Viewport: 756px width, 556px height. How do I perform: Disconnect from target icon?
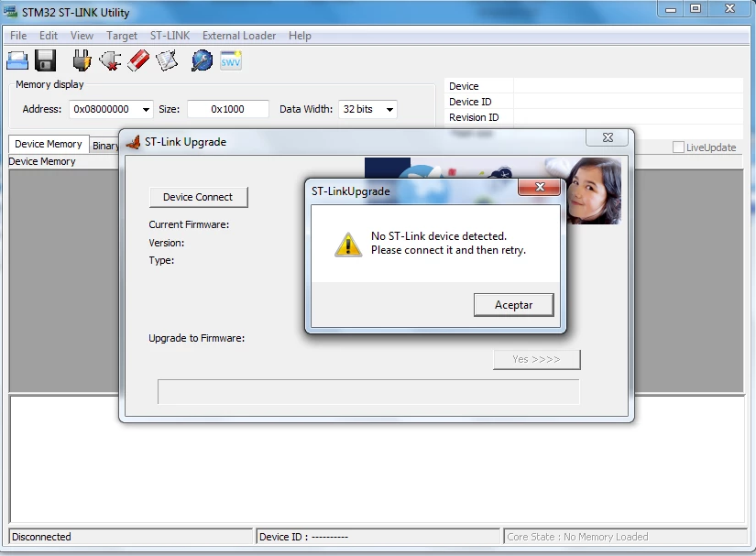(110, 61)
